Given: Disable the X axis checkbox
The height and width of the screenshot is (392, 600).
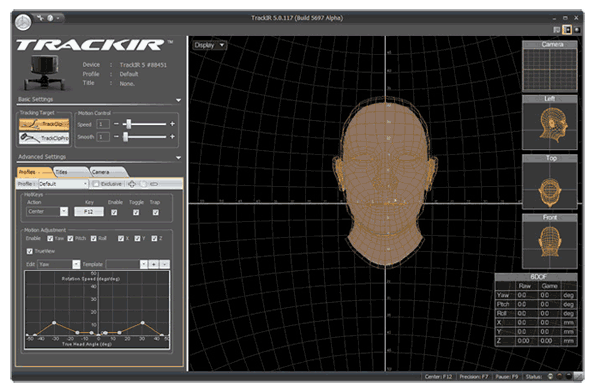Looking at the screenshot, I should click(121, 238).
